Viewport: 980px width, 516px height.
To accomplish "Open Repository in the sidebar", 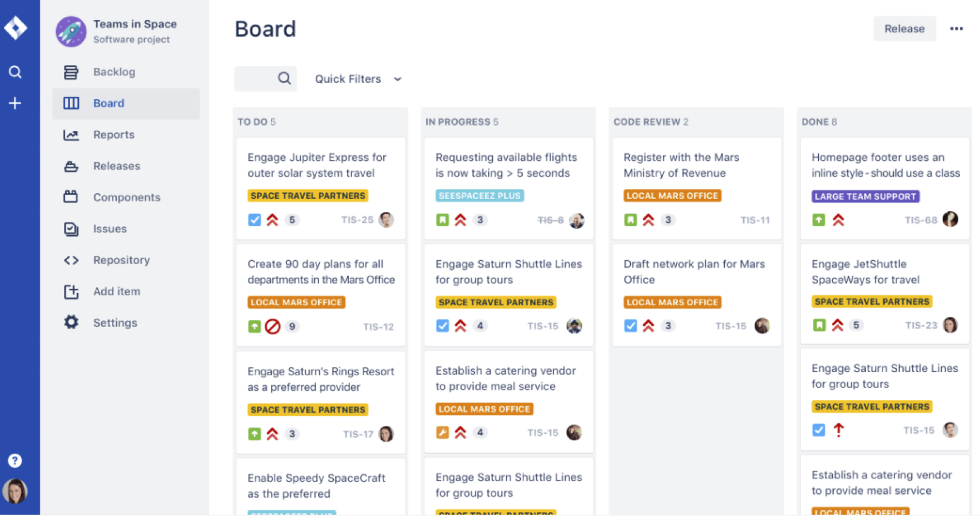I will click(x=126, y=260).
